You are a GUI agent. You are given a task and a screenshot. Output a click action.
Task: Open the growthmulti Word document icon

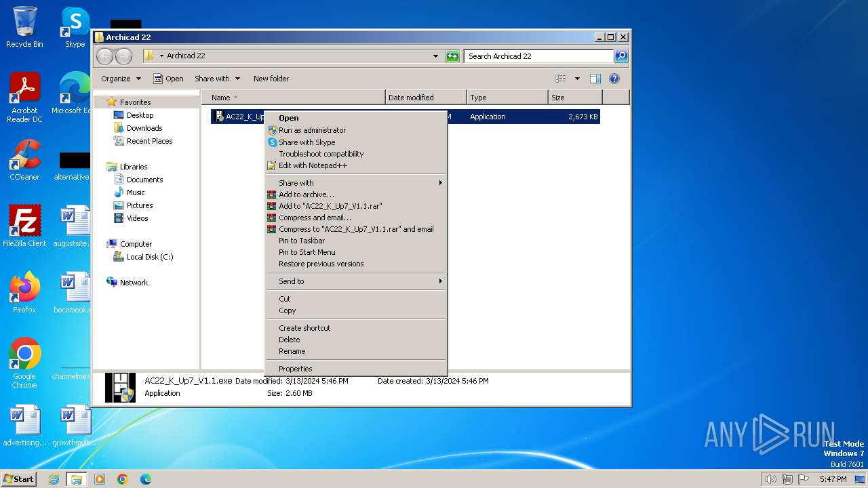point(75,426)
